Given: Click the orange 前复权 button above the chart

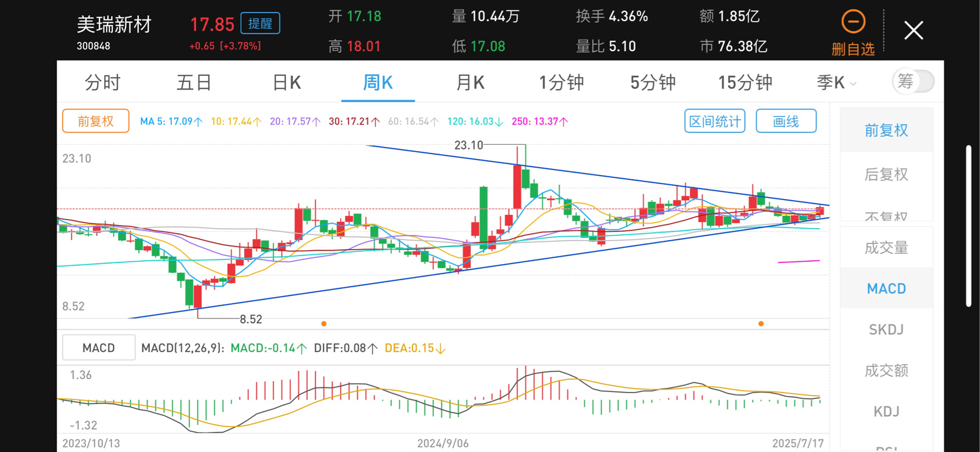Looking at the screenshot, I should point(96,121).
